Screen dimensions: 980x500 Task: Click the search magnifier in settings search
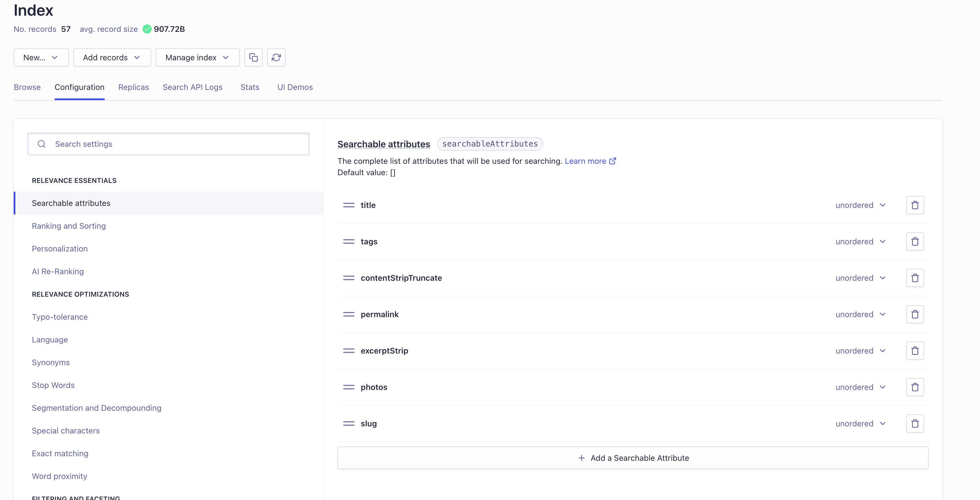coord(42,144)
